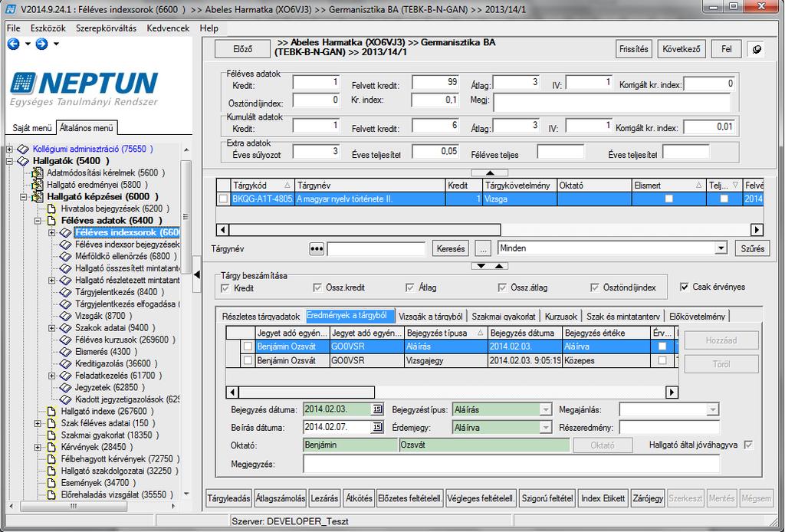
Task: Click the Adatmódosítási kérelmek page icon
Action: [x=37, y=173]
